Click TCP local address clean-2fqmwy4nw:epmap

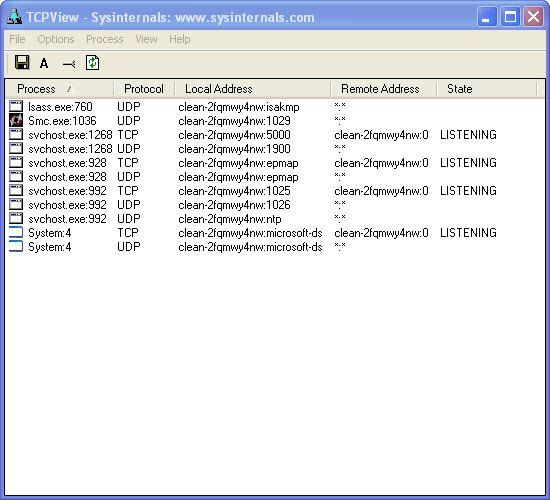coord(238,163)
